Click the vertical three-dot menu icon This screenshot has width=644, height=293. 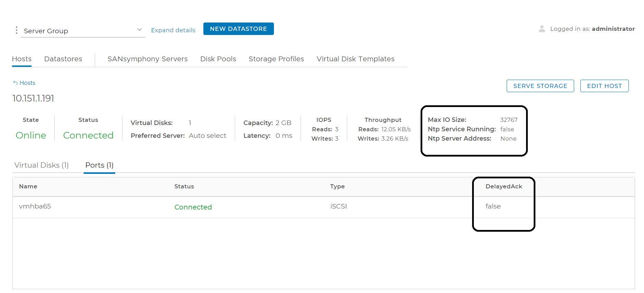coord(16,30)
